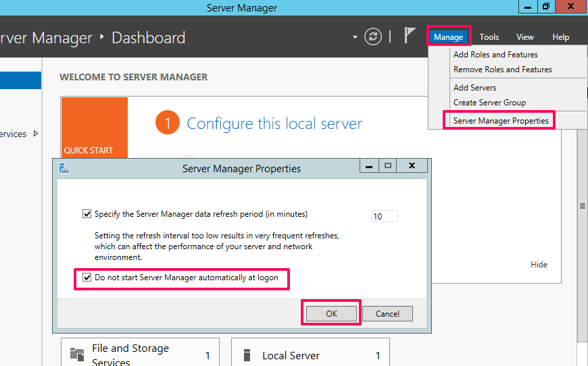Open the Help menu
Viewport: 588px width, 366px height.
[560, 36]
